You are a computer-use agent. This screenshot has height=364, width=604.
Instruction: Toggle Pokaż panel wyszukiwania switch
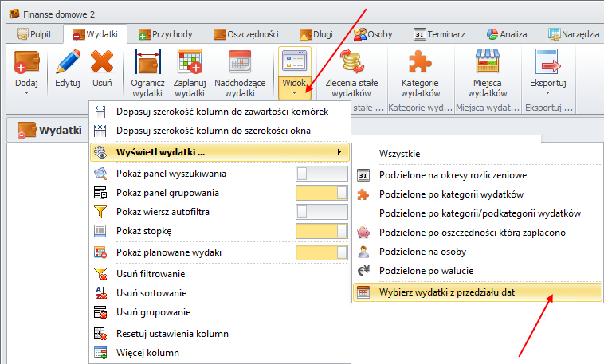[x=321, y=174]
